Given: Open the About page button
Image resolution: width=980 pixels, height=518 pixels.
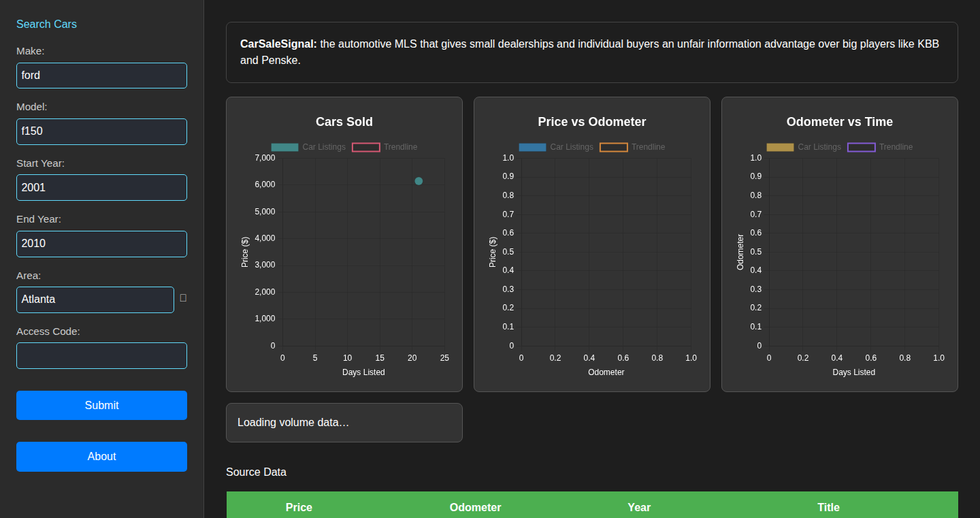Looking at the screenshot, I should [x=101, y=456].
